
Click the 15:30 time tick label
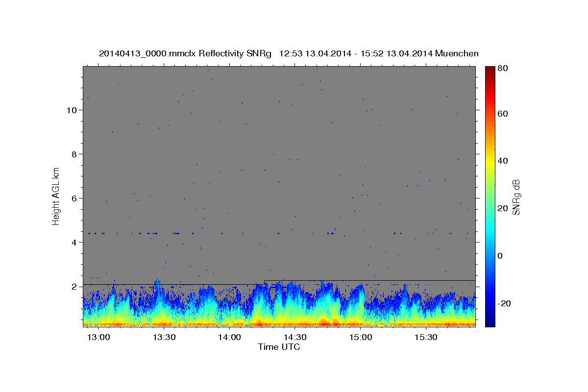425,338
